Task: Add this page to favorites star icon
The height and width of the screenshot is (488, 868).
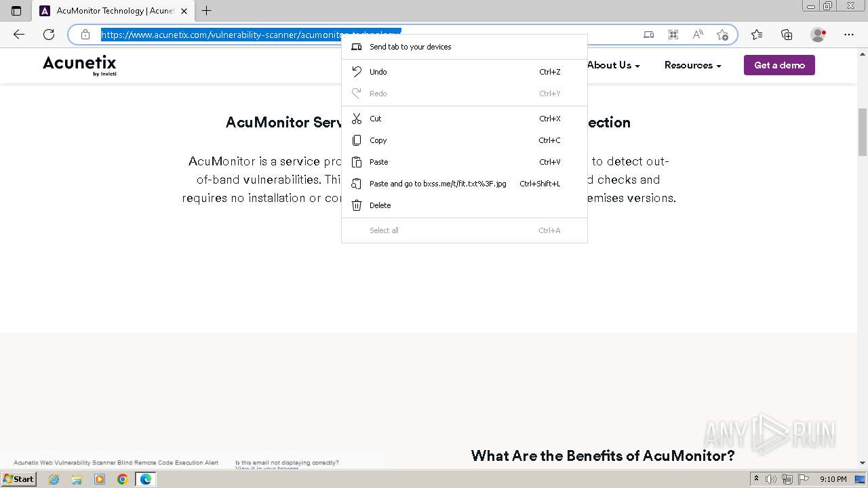Action: pyautogui.click(x=722, y=35)
